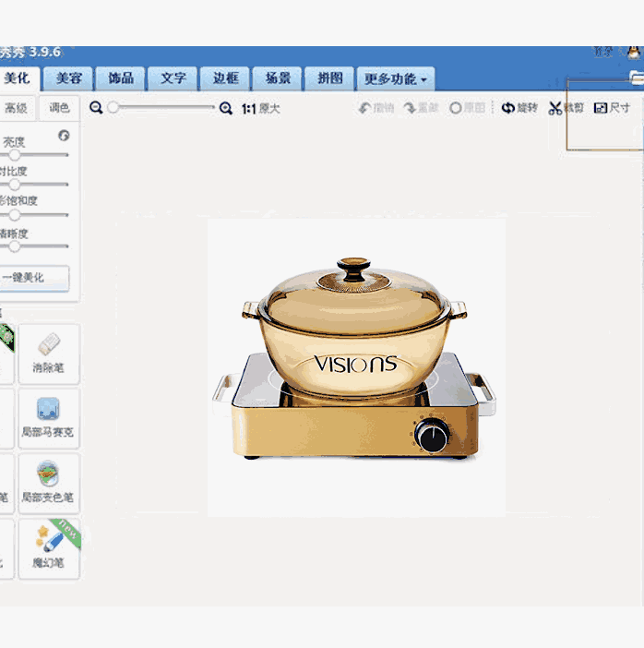Click the zoom in magnifier icon

tap(226, 108)
